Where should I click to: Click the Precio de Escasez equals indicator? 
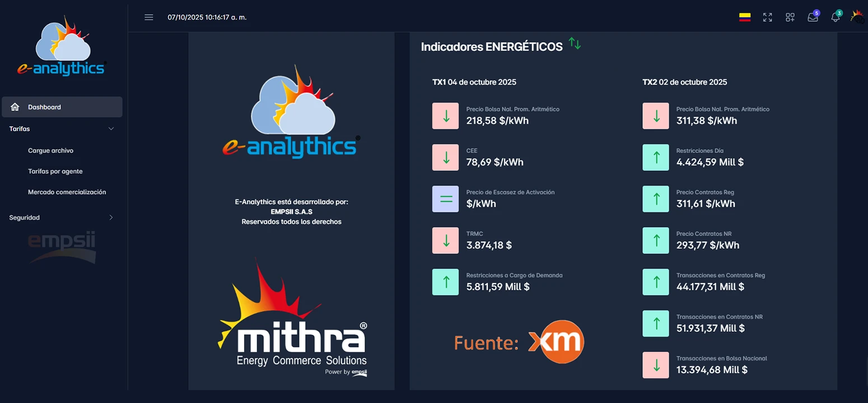(445, 199)
